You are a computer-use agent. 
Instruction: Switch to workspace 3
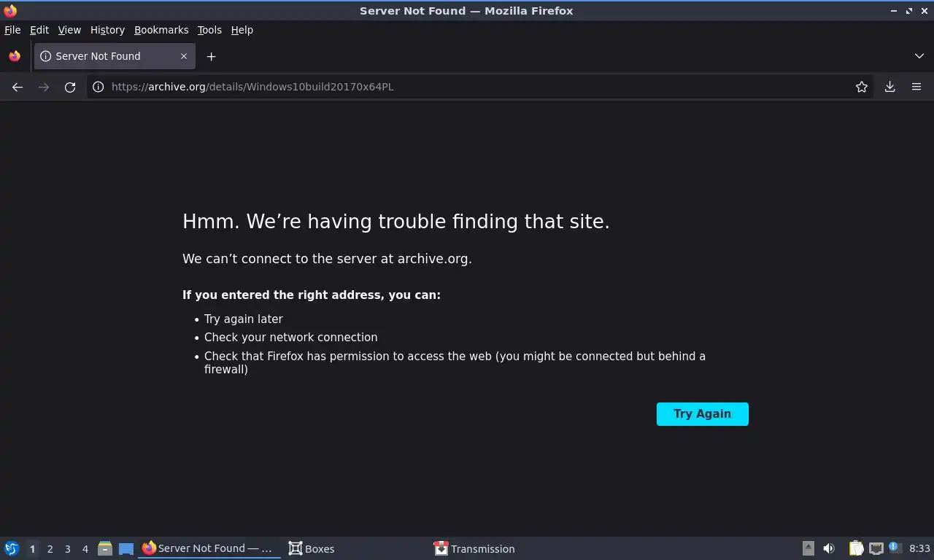[67, 549]
